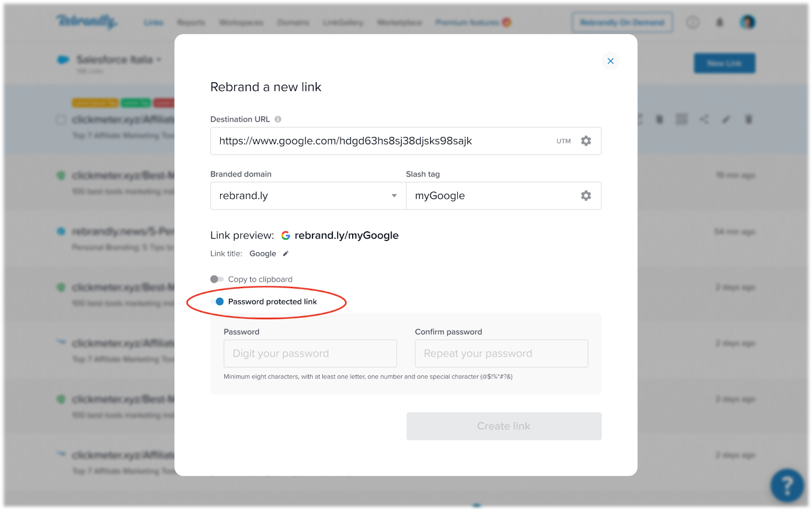Click the Google favicon in link preview
The image size is (812, 510).
(286, 235)
